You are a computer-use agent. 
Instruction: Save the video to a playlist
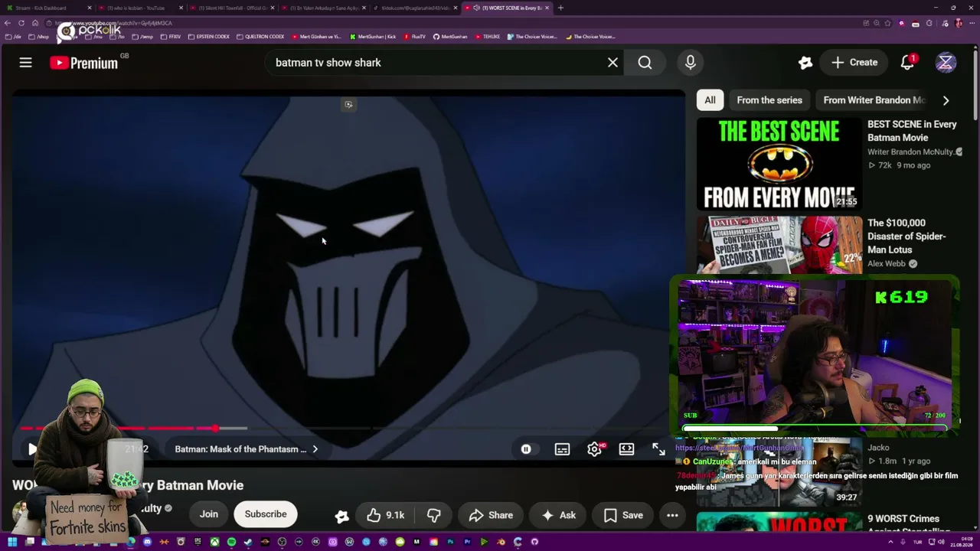click(624, 516)
